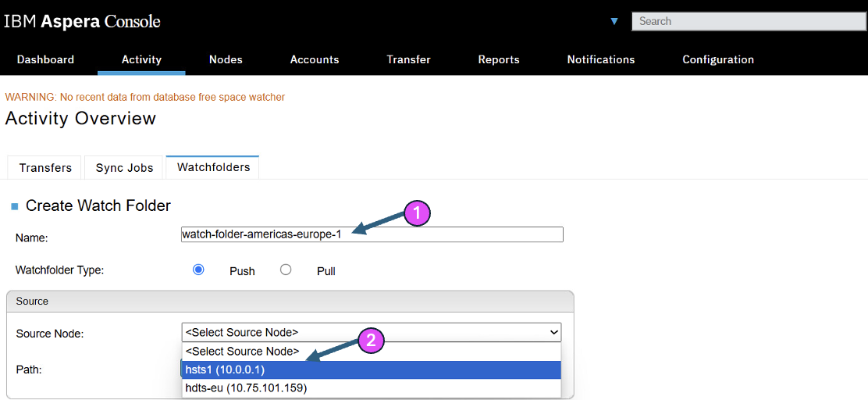Open the Accounts menu

[x=315, y=59]
